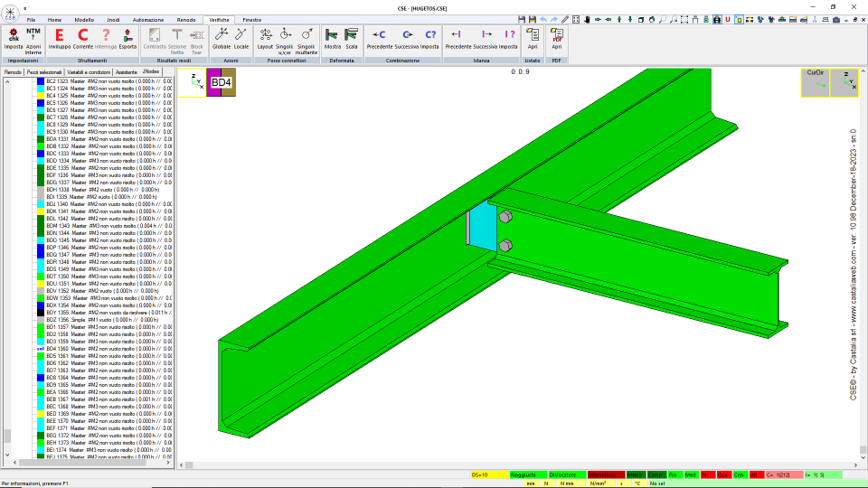The width and height of the screenshot is (868, 488).
Task: Open connector forces Layout
Action: [266, 39]
